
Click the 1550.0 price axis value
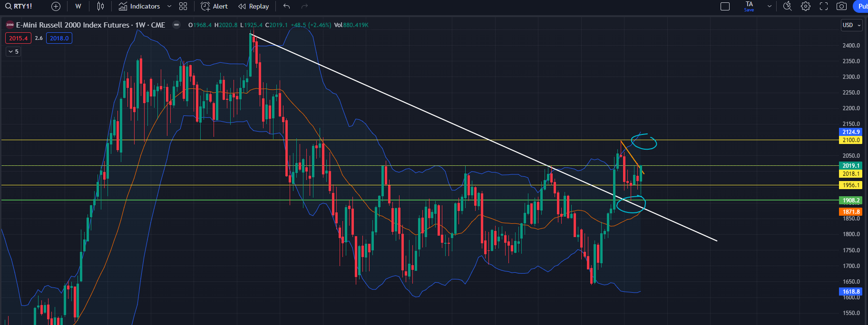tap(851, 313)
